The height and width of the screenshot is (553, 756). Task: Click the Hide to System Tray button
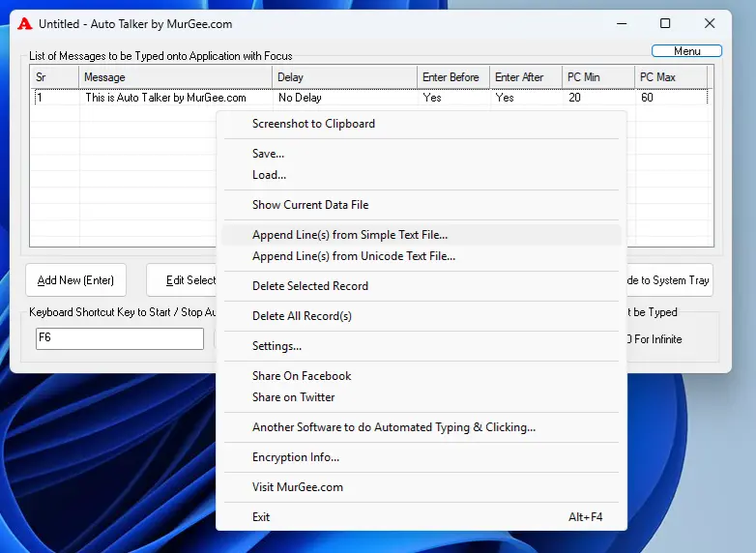pyautogui.click(x=669, y=280)
